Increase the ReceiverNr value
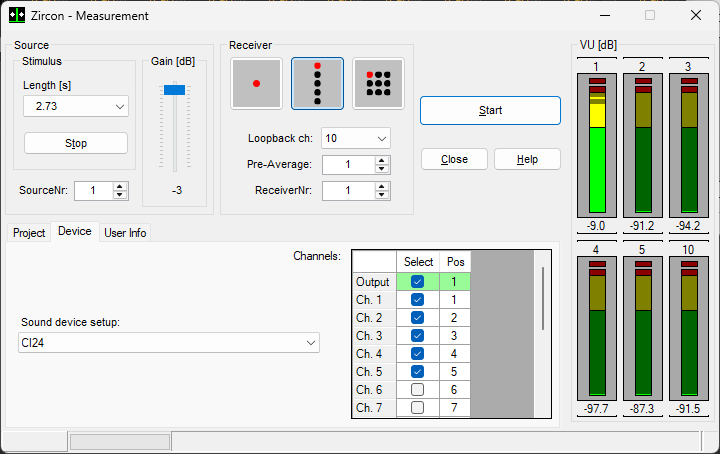Image resolution: width=720 pixels, height=454 pixels. click(382, 186)
